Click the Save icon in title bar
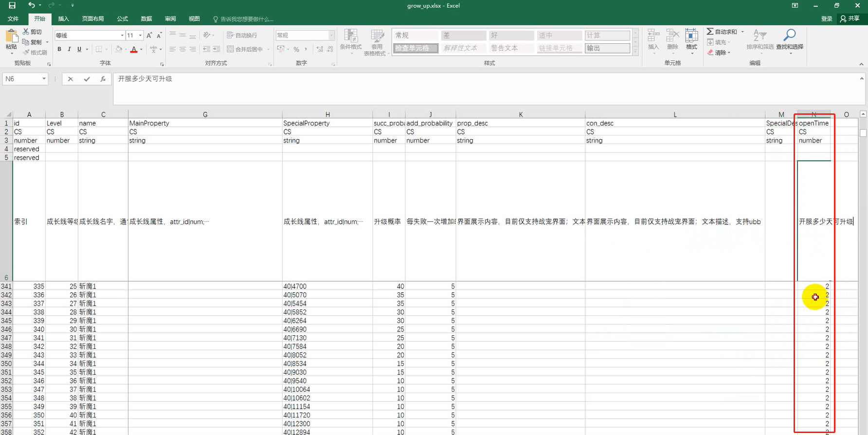 [x=12, y=5]
